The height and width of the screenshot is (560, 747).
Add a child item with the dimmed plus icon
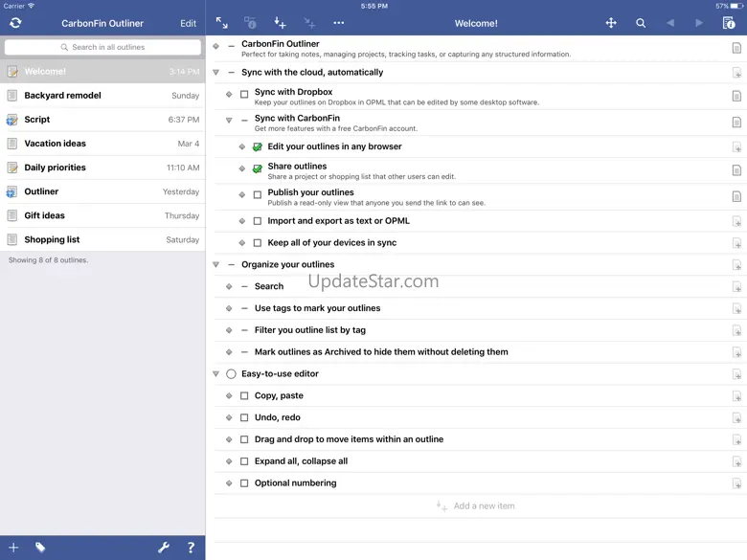click(309, 22)
